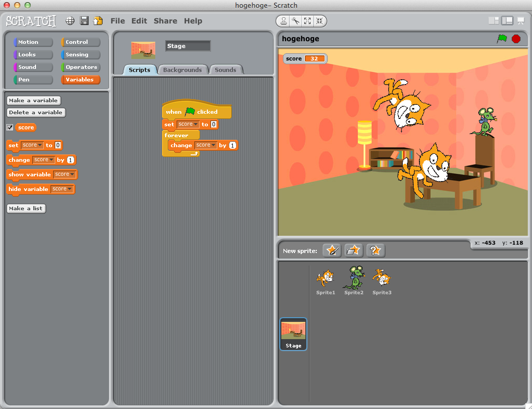Switch to the Sounds tab
Image resolution: width=532 pixels, height=409 pixels.
[x=226, y=69]
